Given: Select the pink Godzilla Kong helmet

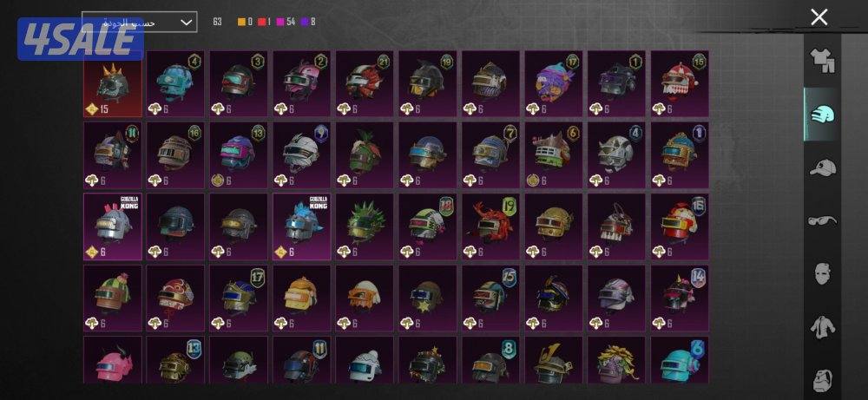Looking at the screenshot, I should [113, 226].
